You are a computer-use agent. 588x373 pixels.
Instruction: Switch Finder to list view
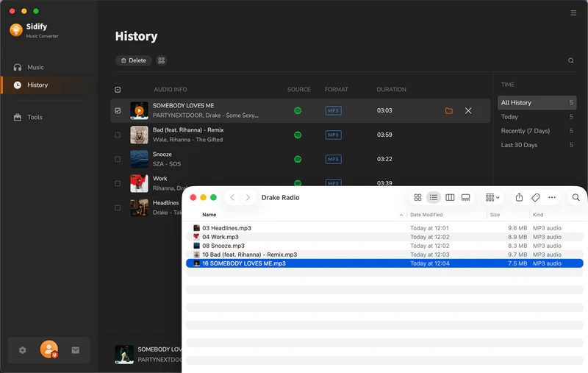click(434, 197)
